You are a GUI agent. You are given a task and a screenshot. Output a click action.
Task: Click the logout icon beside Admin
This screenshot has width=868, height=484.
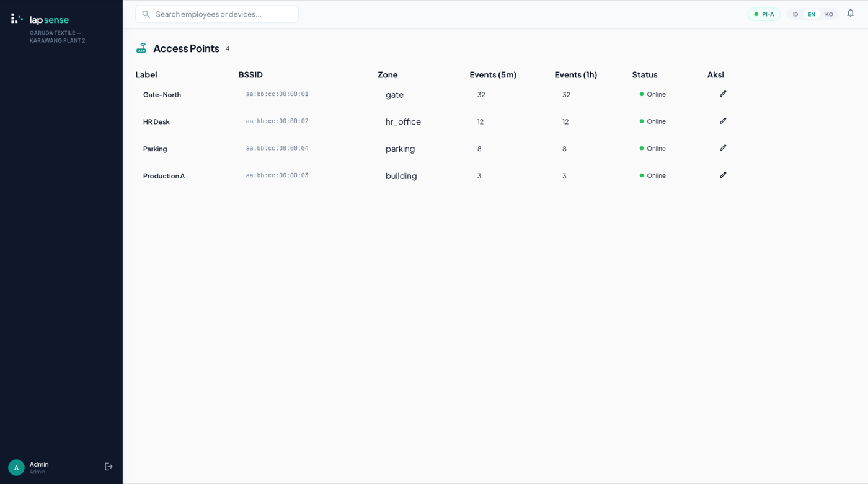[108, 467]
